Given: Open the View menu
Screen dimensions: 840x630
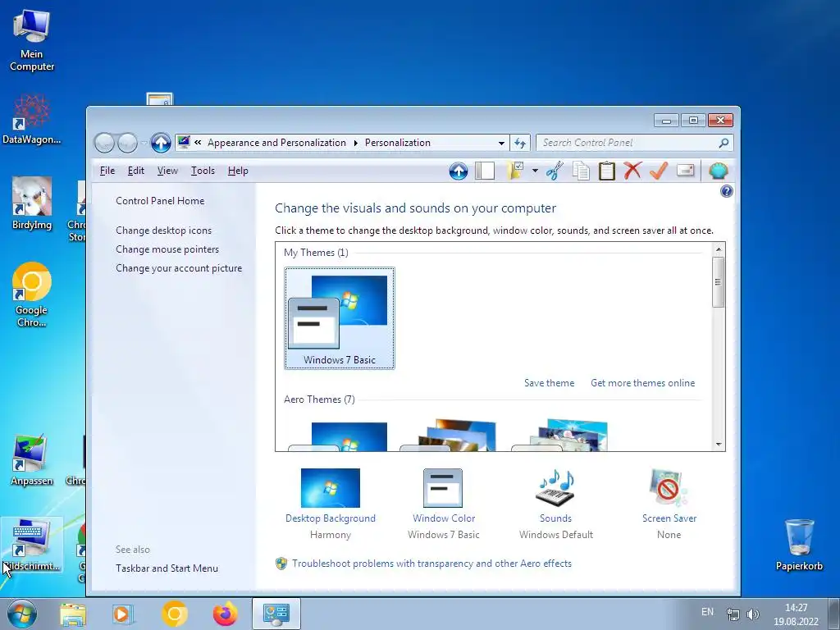Looking at the screenshot, I should pyautogui.click(x=167, y=171).
